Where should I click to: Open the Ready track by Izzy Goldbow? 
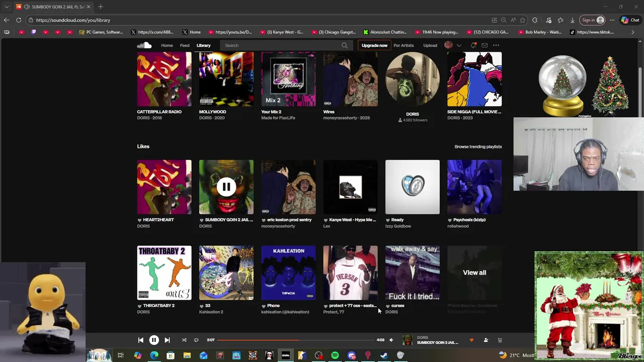pyautogui.click(x=412, y=187)
